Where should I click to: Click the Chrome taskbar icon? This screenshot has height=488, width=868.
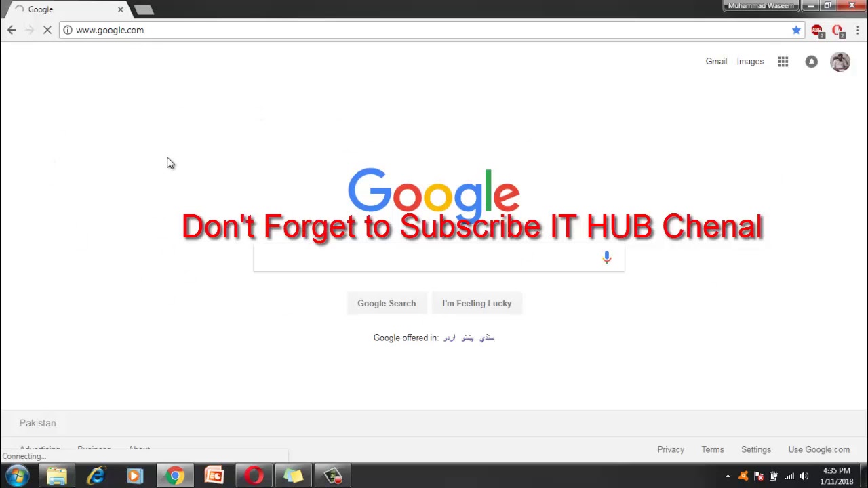coord(175,476)
